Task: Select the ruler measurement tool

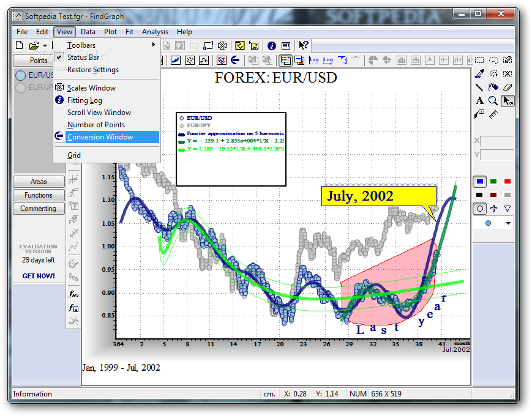Action: click(x=493, y=114)
